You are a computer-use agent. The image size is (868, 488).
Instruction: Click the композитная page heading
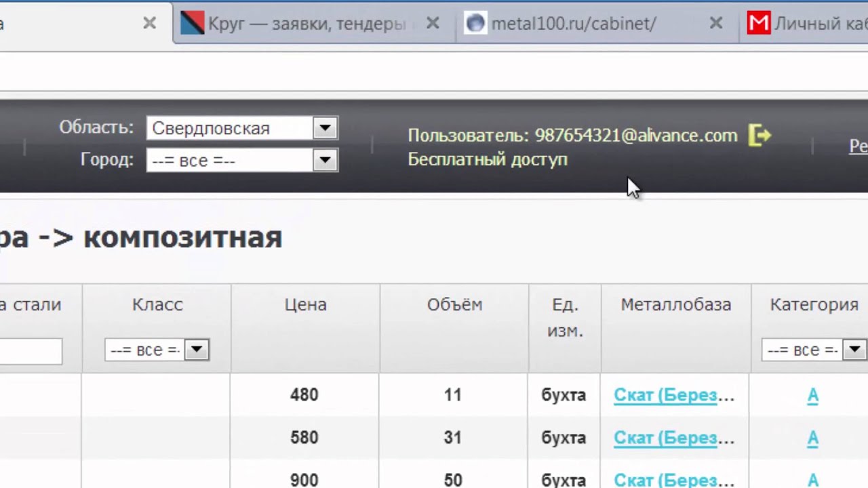click(182, 237)
